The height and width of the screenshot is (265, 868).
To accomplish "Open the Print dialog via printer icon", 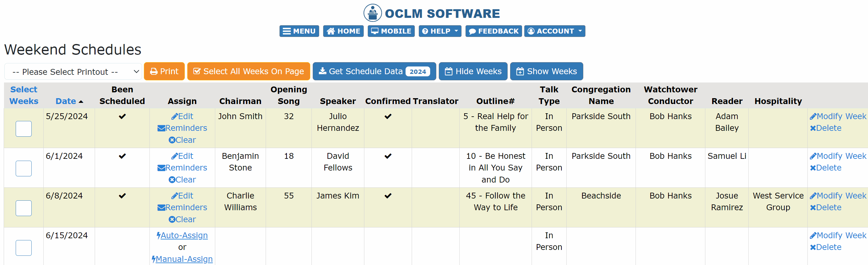I will click(x=154, y=71).
